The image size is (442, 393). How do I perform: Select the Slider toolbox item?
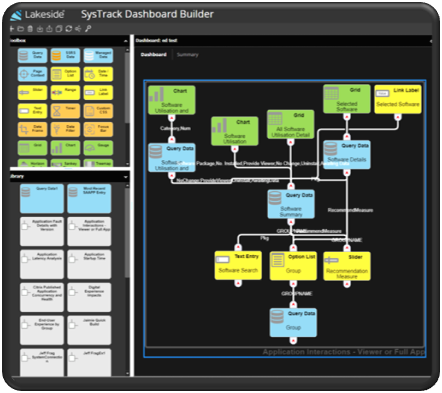pyautogui.click(x=32, y=93)
